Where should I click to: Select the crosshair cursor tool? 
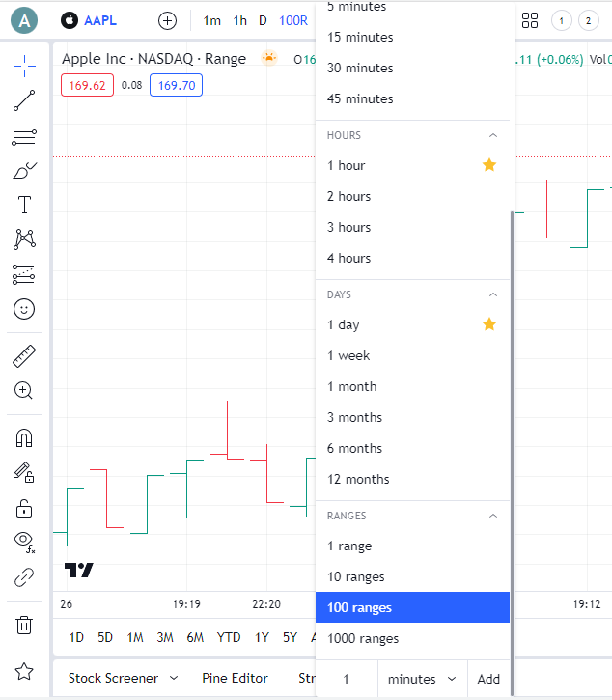(x=24, y=66)
